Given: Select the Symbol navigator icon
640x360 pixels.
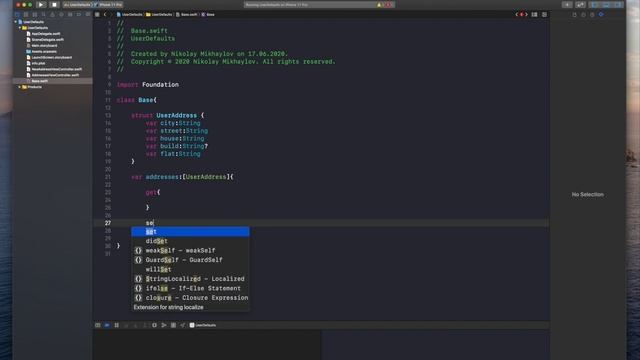Looking at the screenshot, I should coord(35,14).
